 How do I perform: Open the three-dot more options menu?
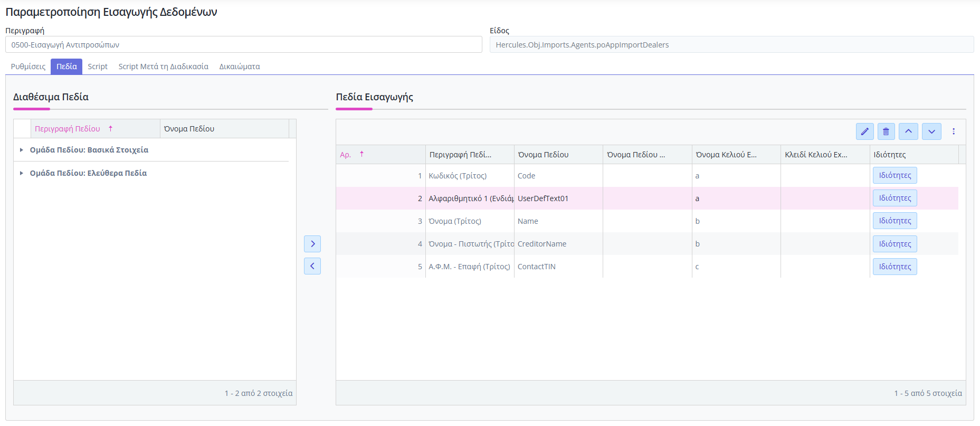(954, 131)
